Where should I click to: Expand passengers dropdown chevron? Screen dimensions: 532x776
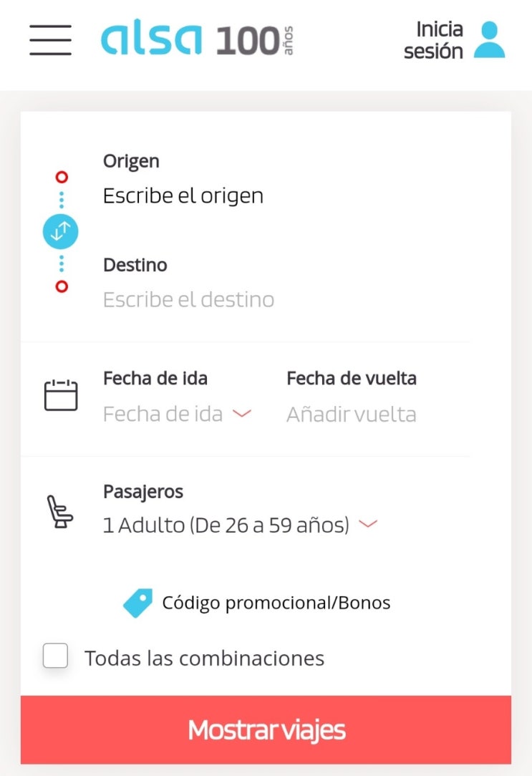368,523
